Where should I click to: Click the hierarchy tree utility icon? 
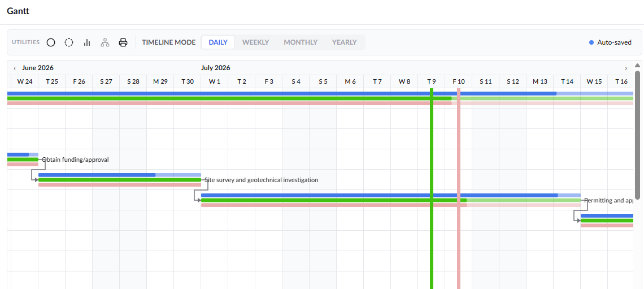point(105,42)
